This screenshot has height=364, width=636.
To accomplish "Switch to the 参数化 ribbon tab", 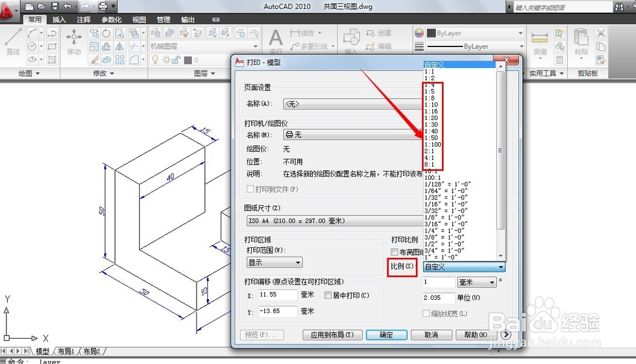I will coord(111,20).
